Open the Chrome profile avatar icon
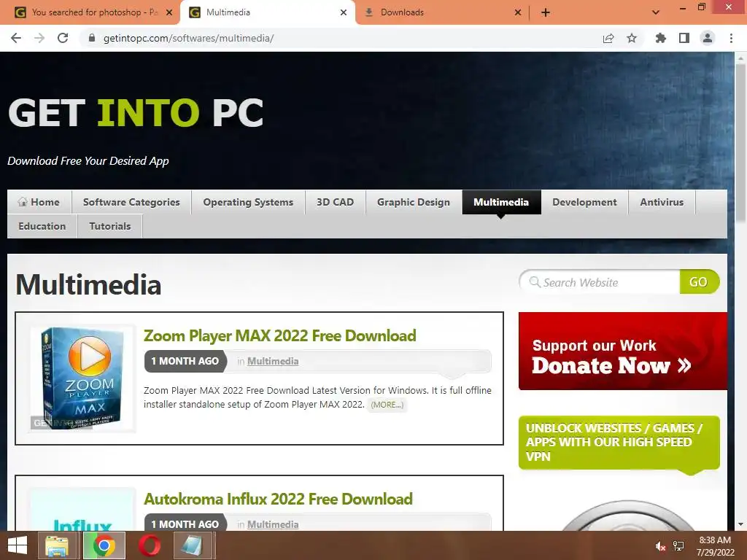 (x=708, y=38)
